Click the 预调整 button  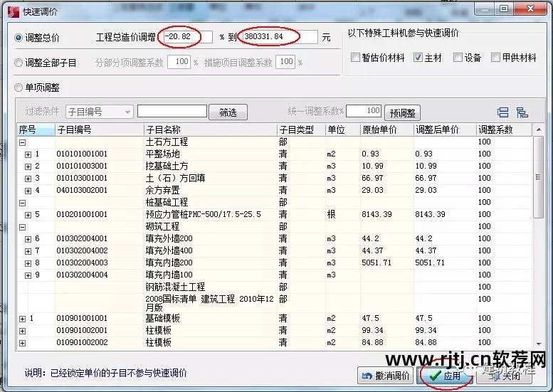tap(402, 113)
